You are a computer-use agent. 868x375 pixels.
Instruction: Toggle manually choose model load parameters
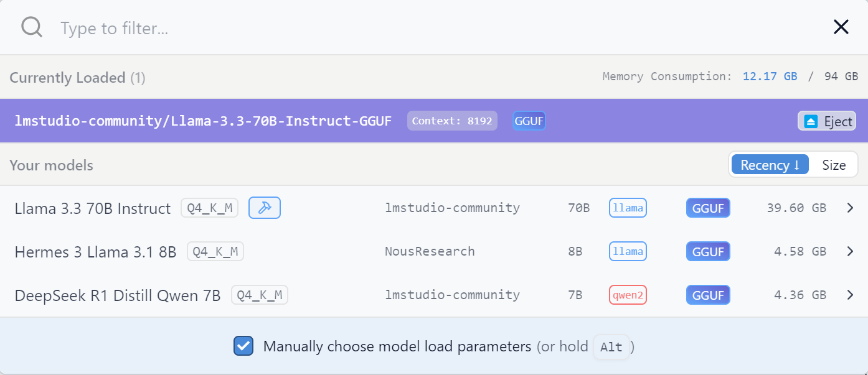pyautogui.click(x=243, y=346)
